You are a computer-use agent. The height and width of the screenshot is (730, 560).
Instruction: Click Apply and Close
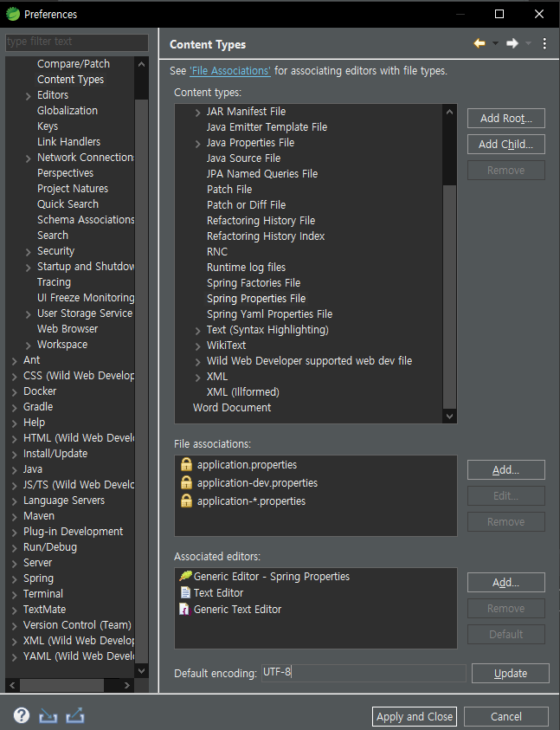pyautogui.click(x=415, y=716)
